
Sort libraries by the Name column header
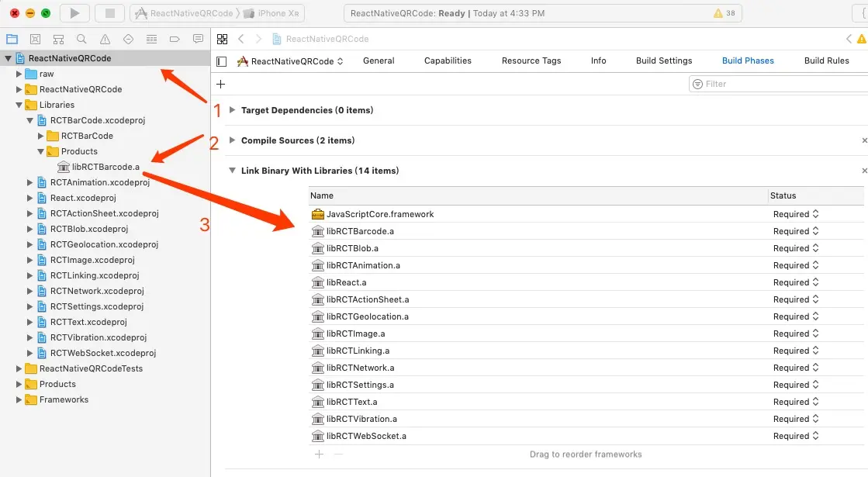538,196
